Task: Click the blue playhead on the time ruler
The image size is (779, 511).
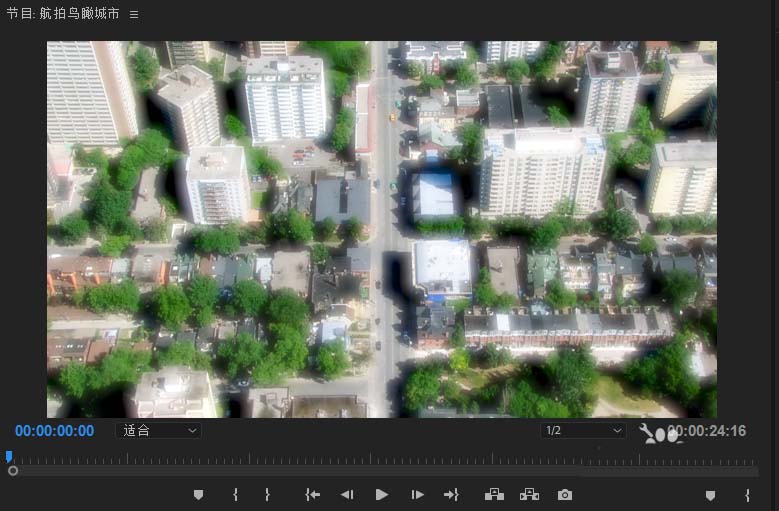Action: point(9,456)
